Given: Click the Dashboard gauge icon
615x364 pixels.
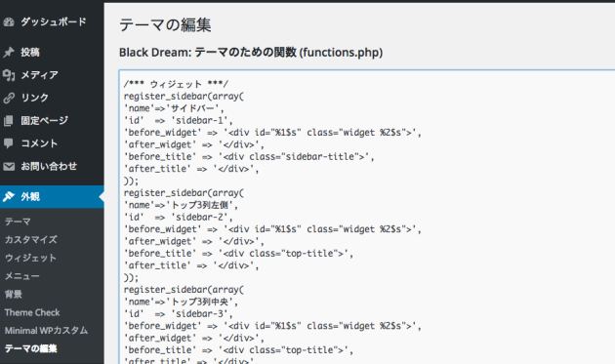Looking at the screenshot, I should coord(9,22).
